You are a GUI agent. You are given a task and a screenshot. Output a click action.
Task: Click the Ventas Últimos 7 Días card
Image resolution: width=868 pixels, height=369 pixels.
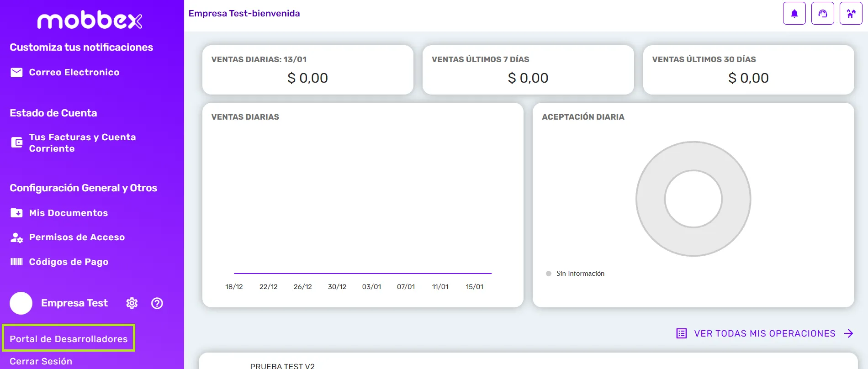pos(528,70)
